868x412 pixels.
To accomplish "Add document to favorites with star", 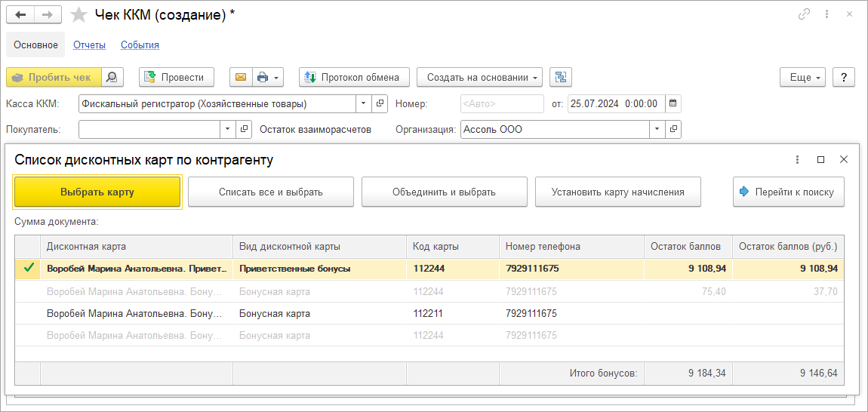I will pyautogui.click(x=78, y=15).
